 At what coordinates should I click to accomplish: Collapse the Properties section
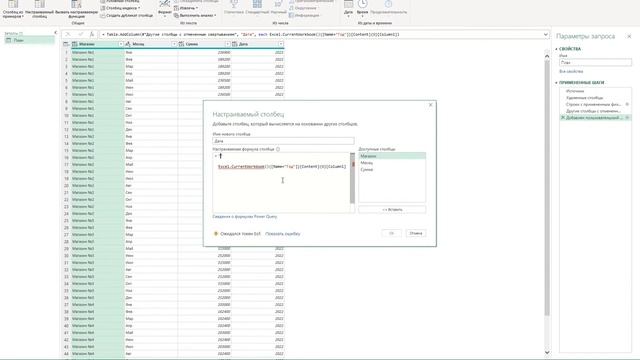point(556,49)
